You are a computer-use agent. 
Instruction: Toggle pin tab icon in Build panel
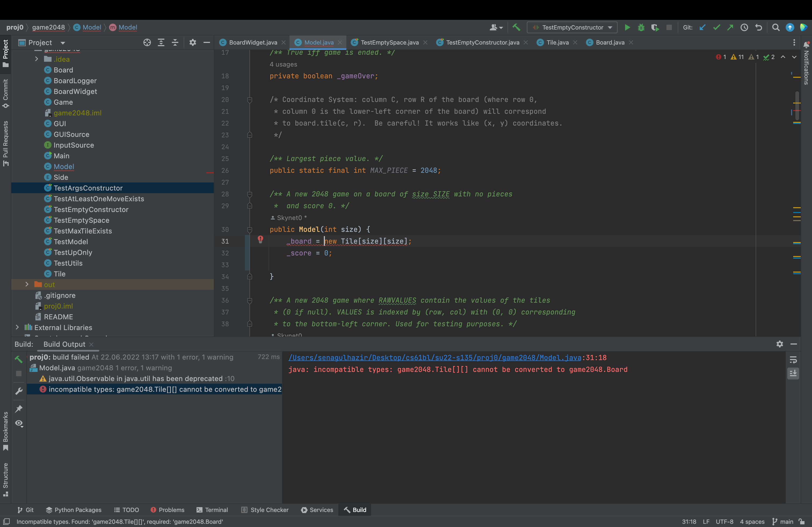[x=19, y=408]
